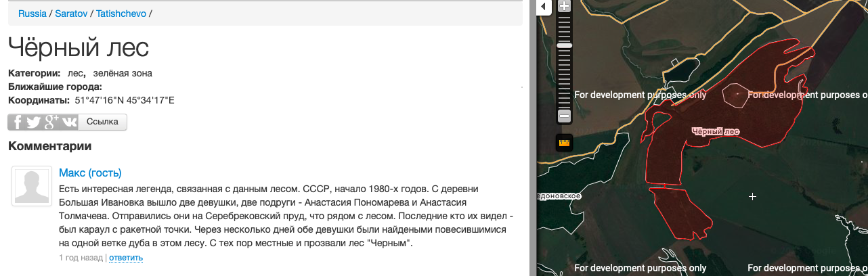Open the Russia breadcrumb link

pos(32,13)
